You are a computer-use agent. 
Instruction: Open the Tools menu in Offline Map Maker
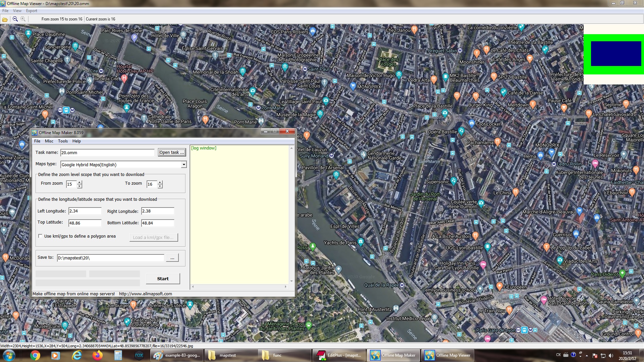63,141
